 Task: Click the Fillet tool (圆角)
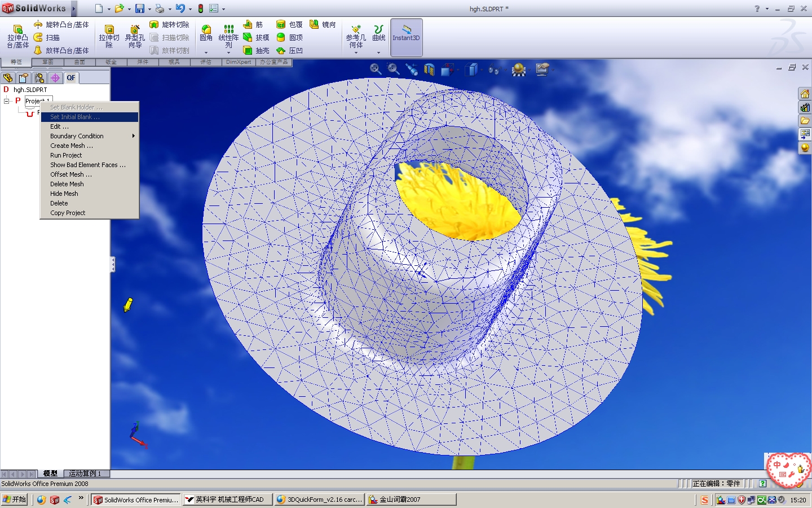(x=206, y=33)
